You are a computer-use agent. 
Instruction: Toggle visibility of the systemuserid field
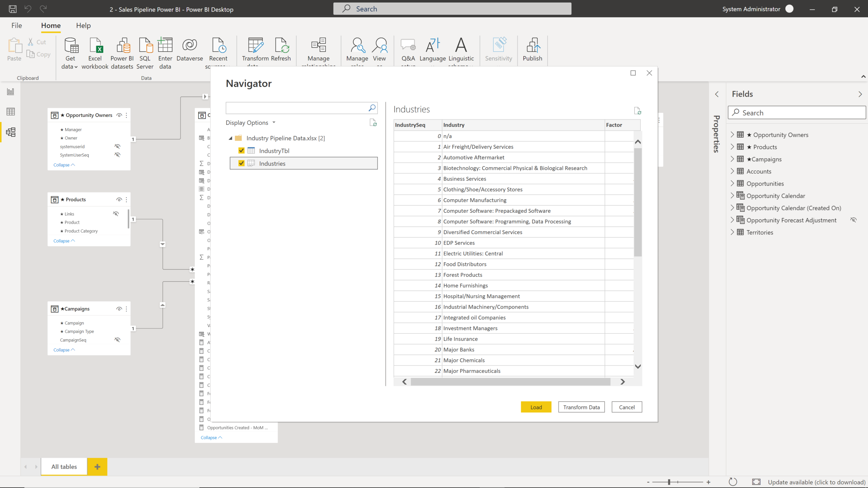coord(118,146)
